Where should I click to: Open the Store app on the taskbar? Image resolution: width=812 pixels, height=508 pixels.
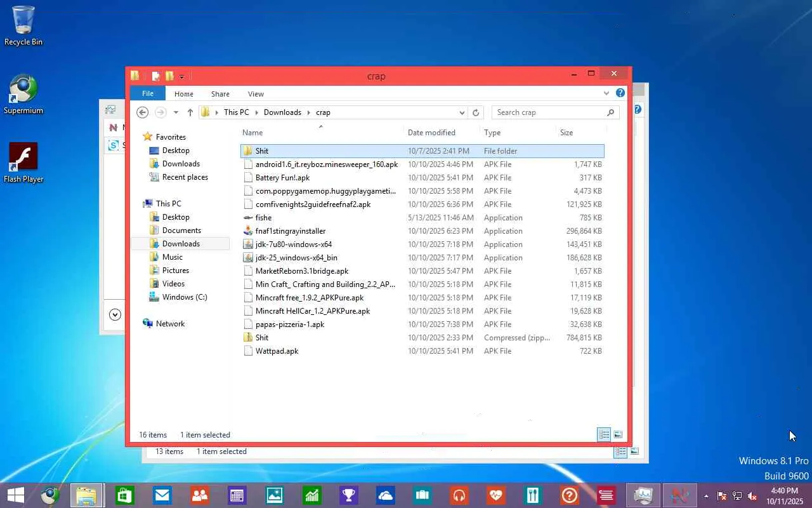pyautogui.click(x=124, y=495)
